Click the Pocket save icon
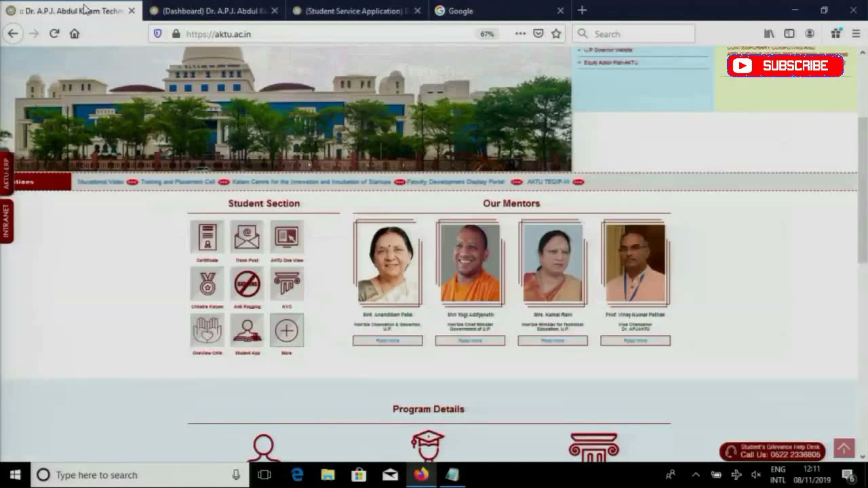Image resolution: width=868 pixels, height=488 pixels. pyautogui.click(x=538, y=33)
